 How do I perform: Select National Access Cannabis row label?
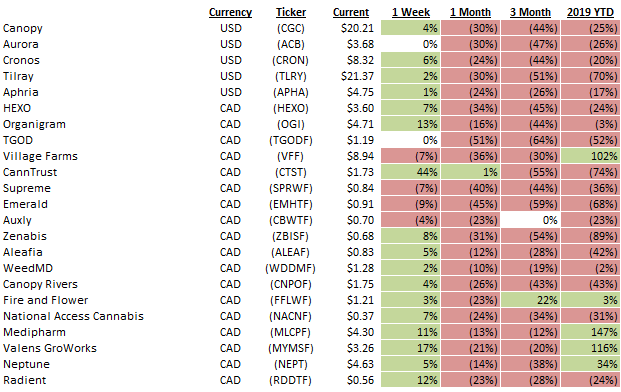pyautogui.click(x=73, y=316)
